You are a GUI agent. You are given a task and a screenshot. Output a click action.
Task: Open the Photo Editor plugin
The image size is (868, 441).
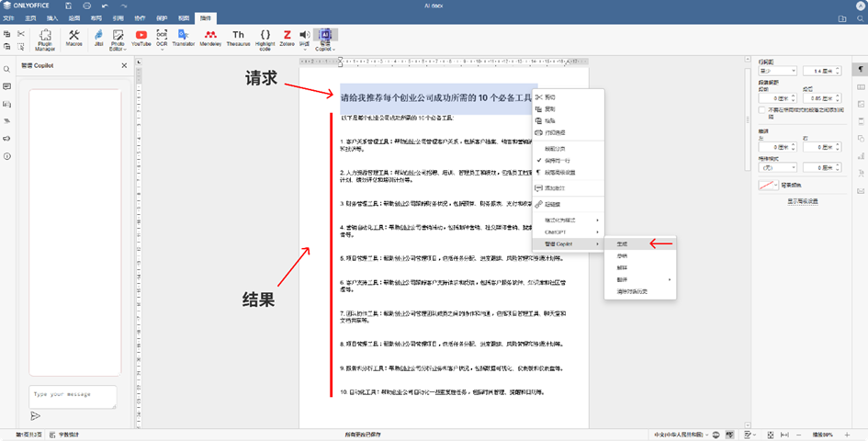pos(118,40)
